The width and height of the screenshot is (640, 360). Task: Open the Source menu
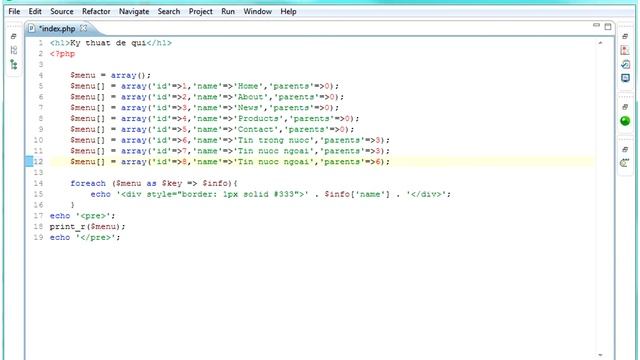(62, 11)
